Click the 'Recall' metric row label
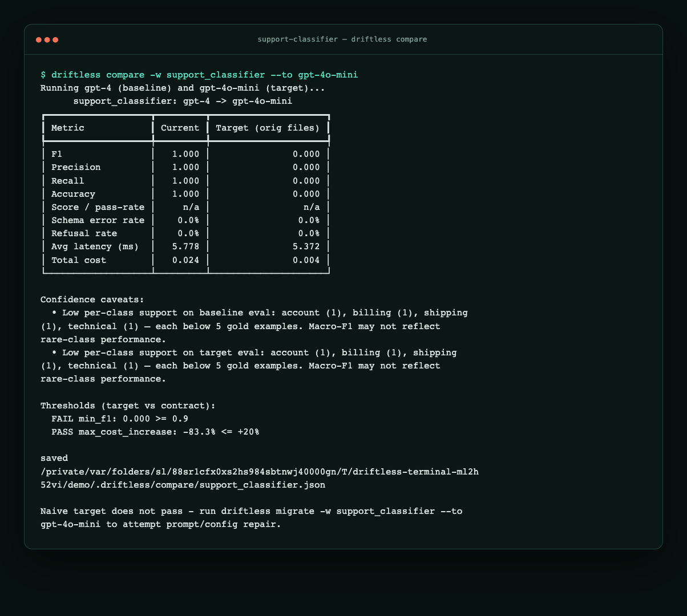This screenshot has width=687, height=616. point(68,181)
